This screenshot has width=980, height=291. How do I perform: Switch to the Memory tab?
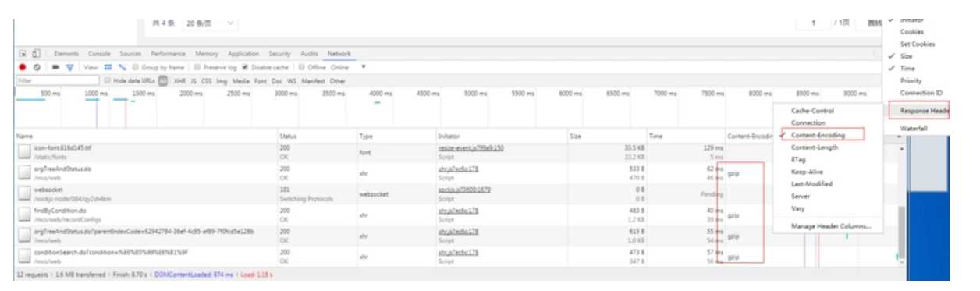click(207, 54)
